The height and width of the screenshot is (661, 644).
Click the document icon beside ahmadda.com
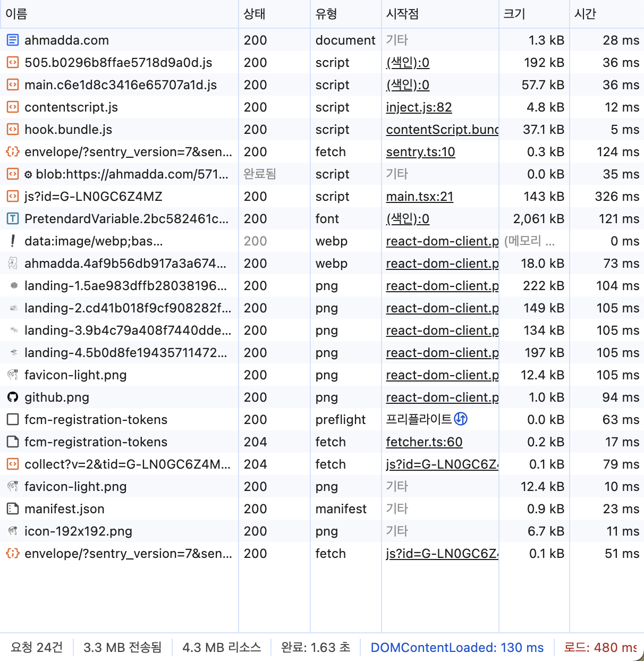tap(13, 40)
